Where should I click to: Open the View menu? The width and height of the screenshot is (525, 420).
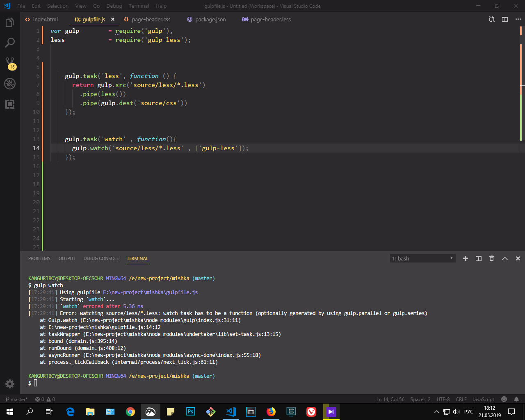(x=81, y=6)
